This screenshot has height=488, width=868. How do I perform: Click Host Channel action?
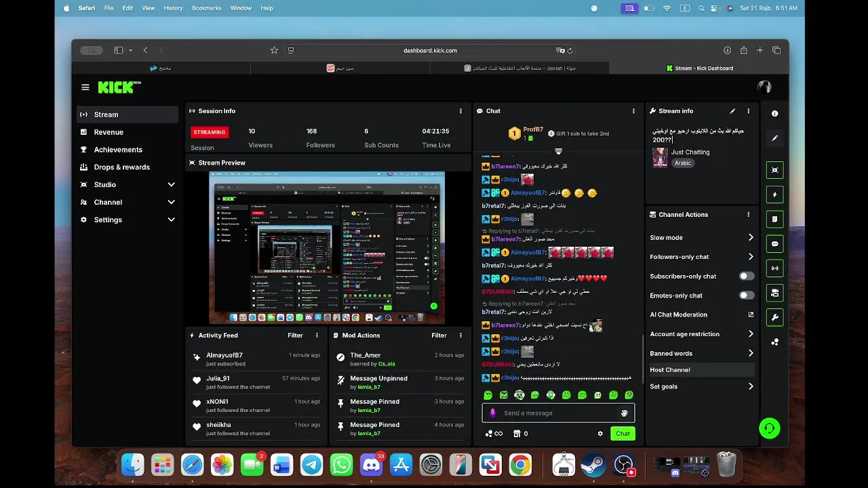coord(701,370)
